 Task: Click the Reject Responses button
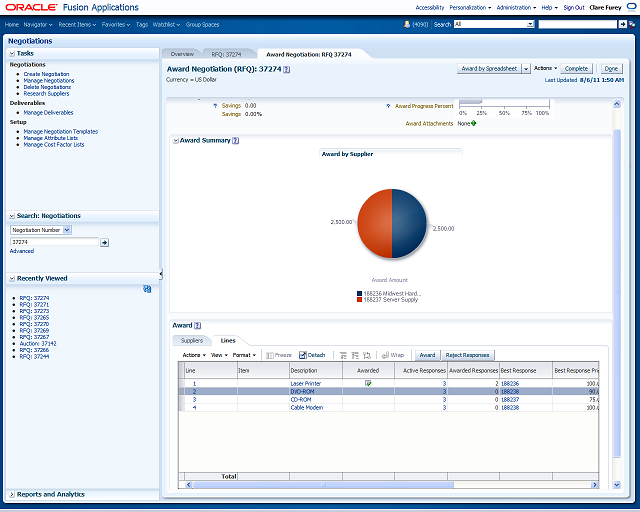[467, 355]
